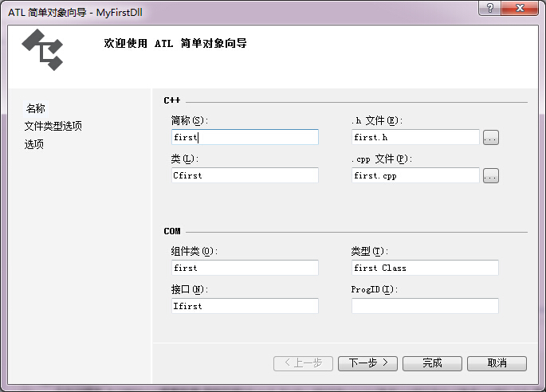Screen dimensions: 546x392
Task: Focus the .h 文件 text box
Action: point(415,137)
